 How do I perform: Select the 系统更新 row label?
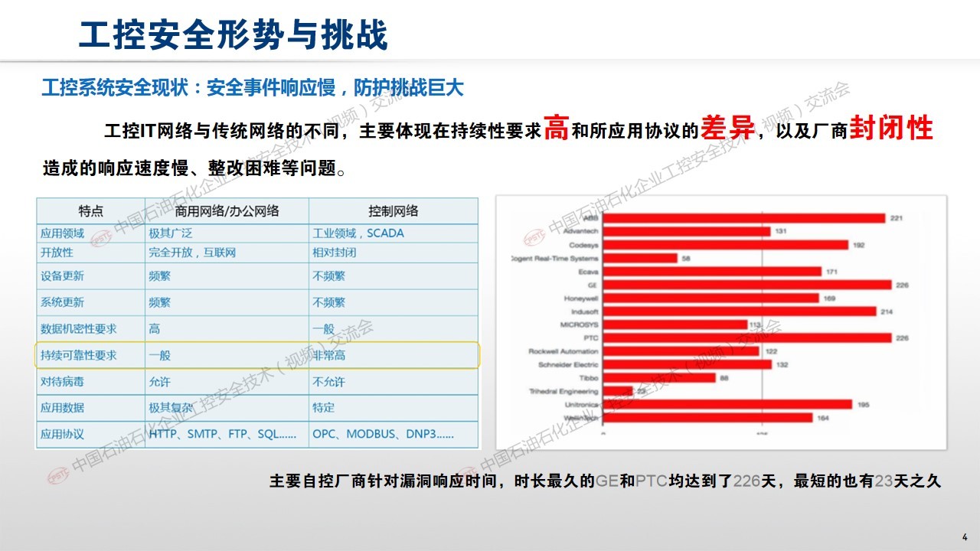pos(63,302)
